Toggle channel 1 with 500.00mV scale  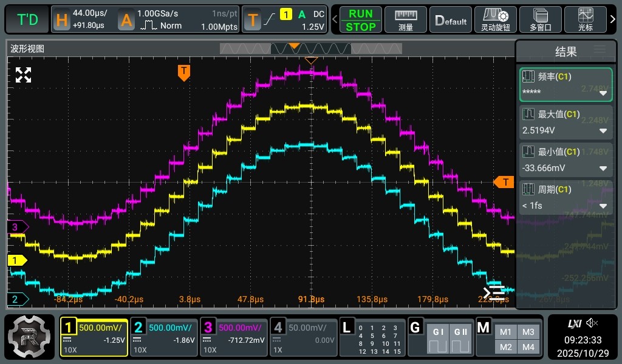[x=94, y=337]
